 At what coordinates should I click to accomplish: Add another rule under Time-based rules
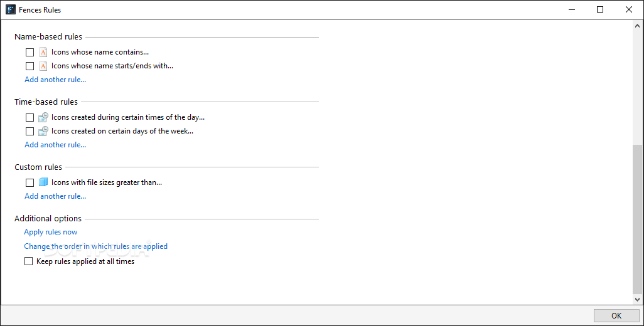(x=55, y=145)
